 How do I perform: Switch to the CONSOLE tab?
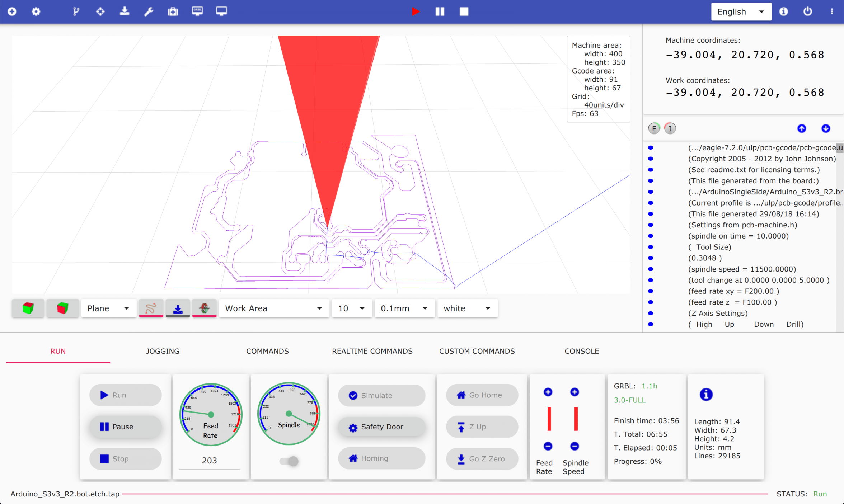pyautogui.click(x=582, y=351)
